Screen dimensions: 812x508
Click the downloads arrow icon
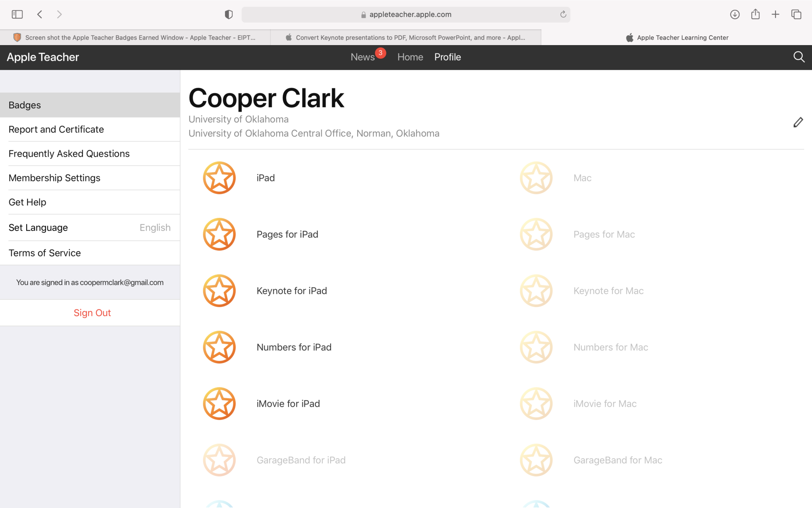pyautogui.click(x=735, y=15)
